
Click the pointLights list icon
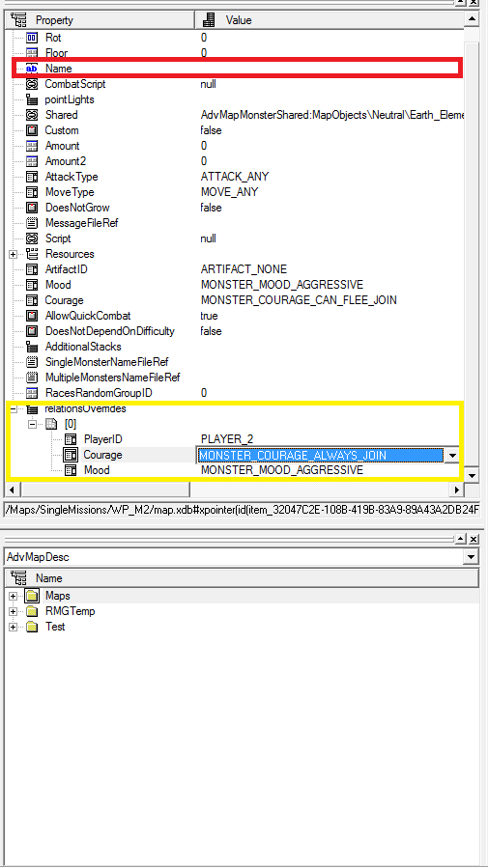pyautogui.click(x=32, y=99)
